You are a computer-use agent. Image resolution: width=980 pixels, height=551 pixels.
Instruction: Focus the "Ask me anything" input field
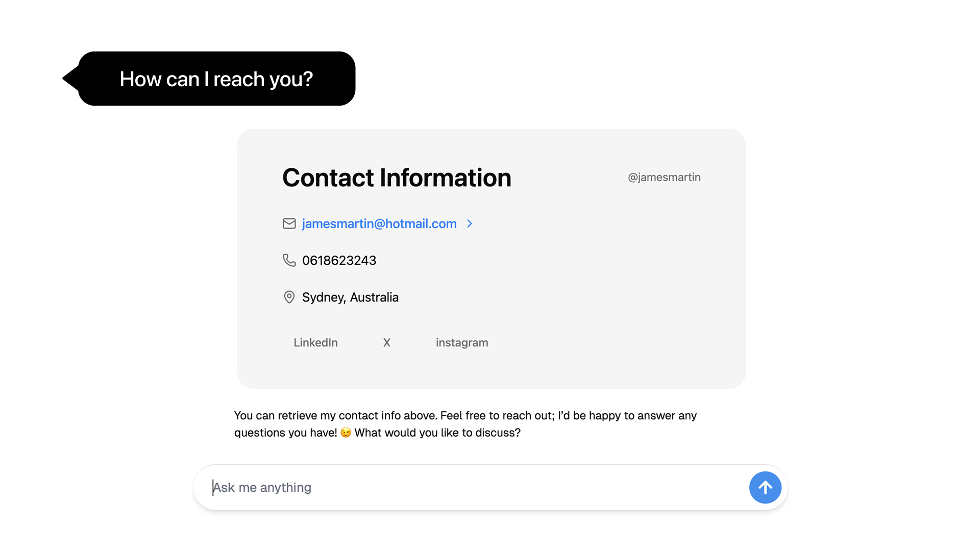pos(475,487)
